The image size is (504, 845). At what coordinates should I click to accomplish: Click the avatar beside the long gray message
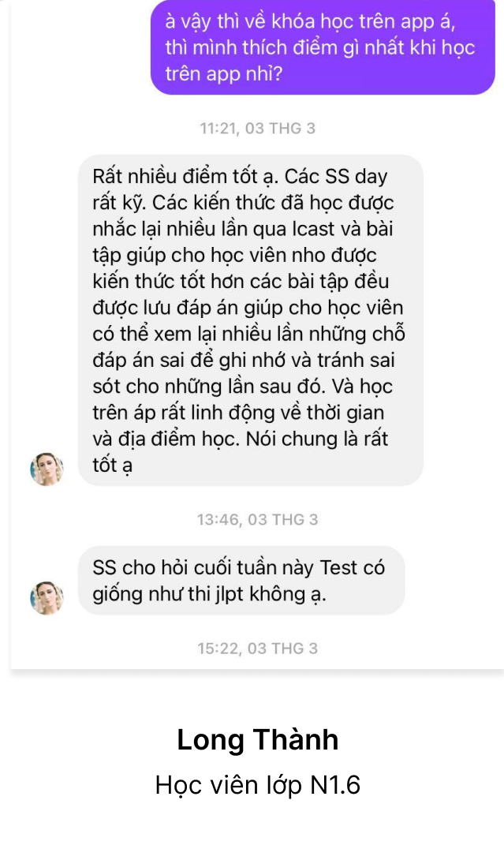tap(47, 469)
